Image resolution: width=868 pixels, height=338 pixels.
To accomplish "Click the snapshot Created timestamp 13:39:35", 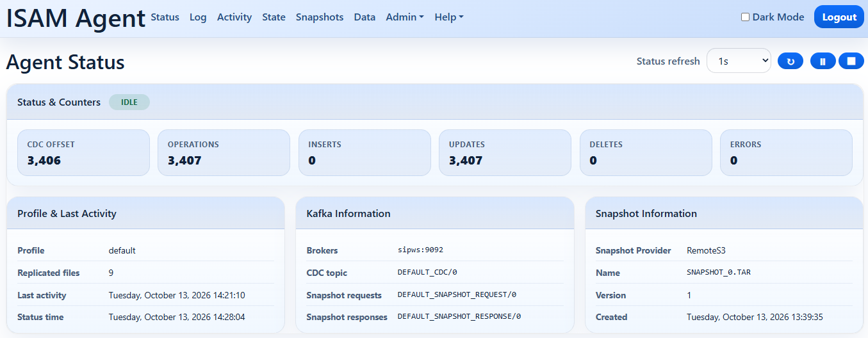I will (x=755, y=317).
